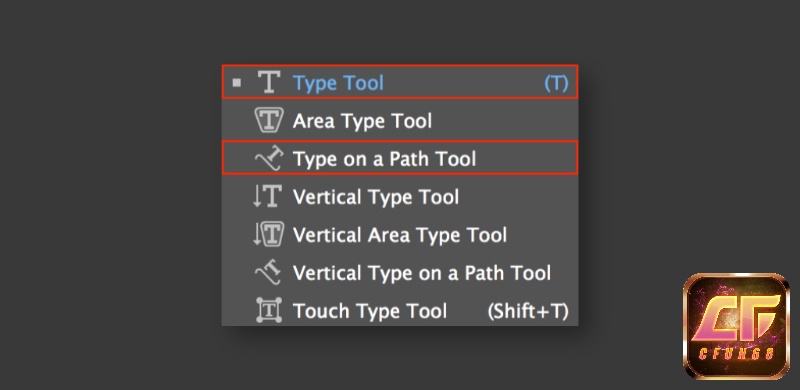800x390 pixels.
Task: Click the Type Tool T icon
Action: [269, 82]
